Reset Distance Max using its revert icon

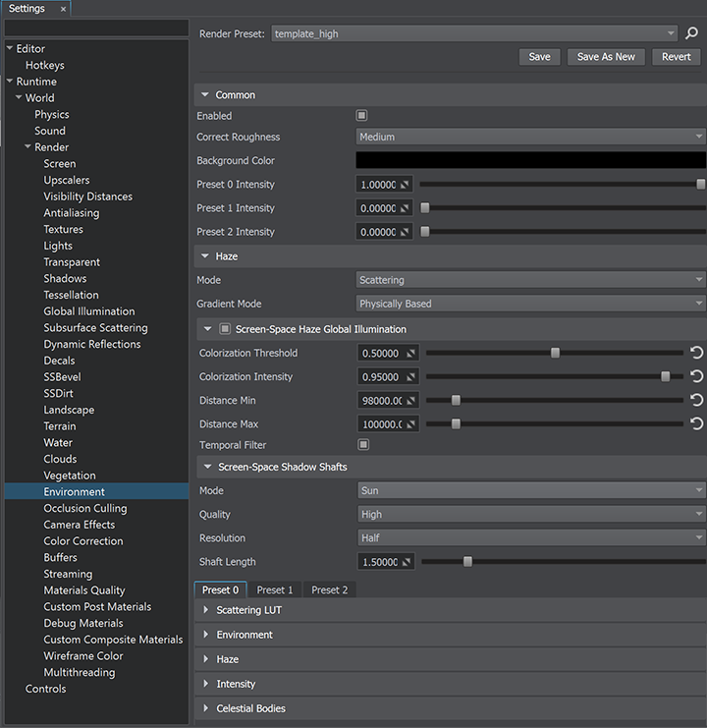697,423
